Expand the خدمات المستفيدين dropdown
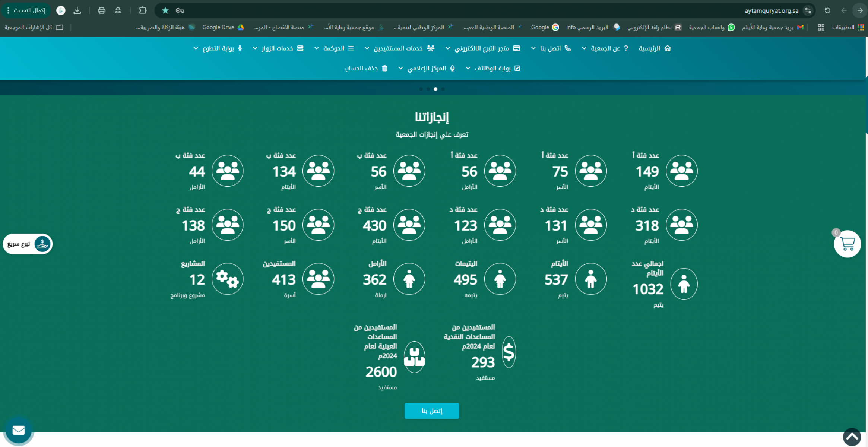 (398, 48)
